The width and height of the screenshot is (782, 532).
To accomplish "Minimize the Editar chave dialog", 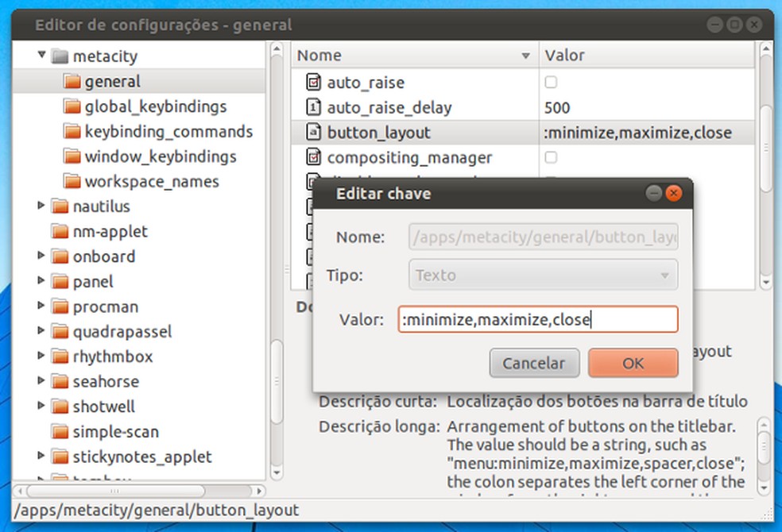I will [654, 193].
